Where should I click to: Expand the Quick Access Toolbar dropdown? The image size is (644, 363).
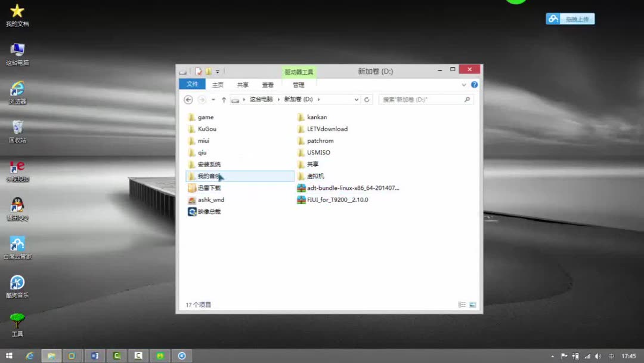coord(218,70)
